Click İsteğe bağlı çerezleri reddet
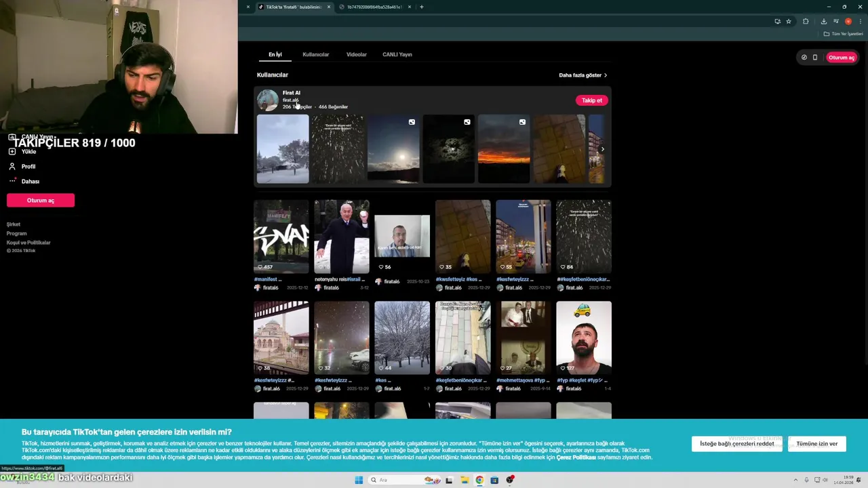868x488 pixels. pyautogui.click(x=737, y=444)
